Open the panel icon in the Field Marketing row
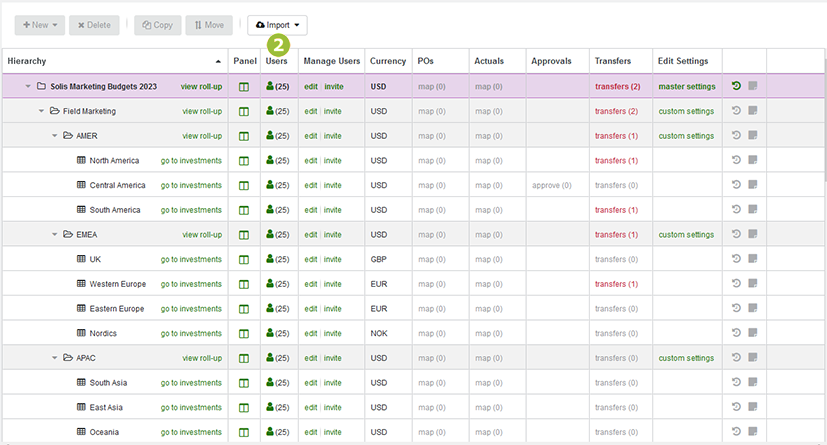This screenshot has width=827, height=445. (x=244, y=112)
